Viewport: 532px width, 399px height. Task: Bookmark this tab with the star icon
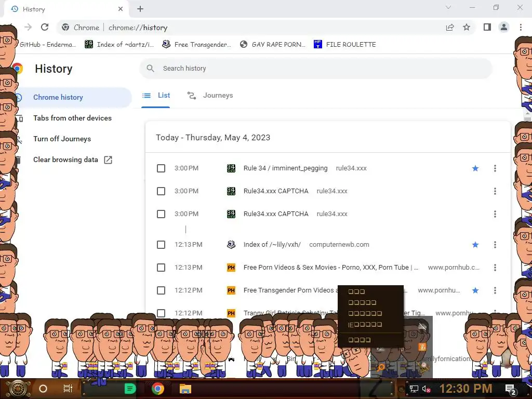click(467, 27)
